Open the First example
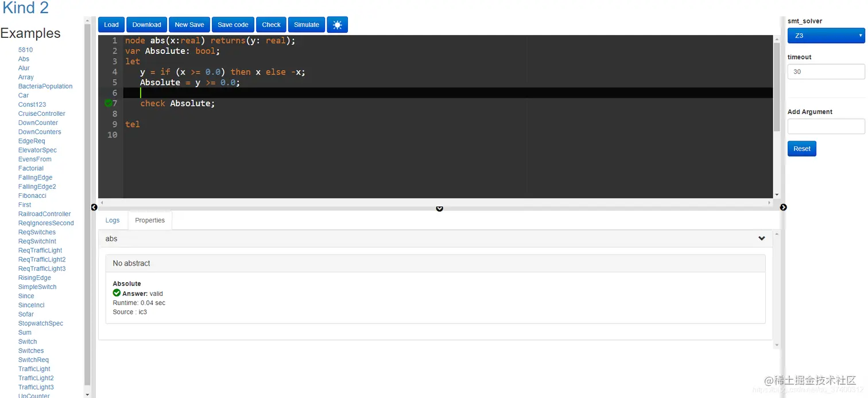Screen dimensions: 868x398 (x=25, y=205)
